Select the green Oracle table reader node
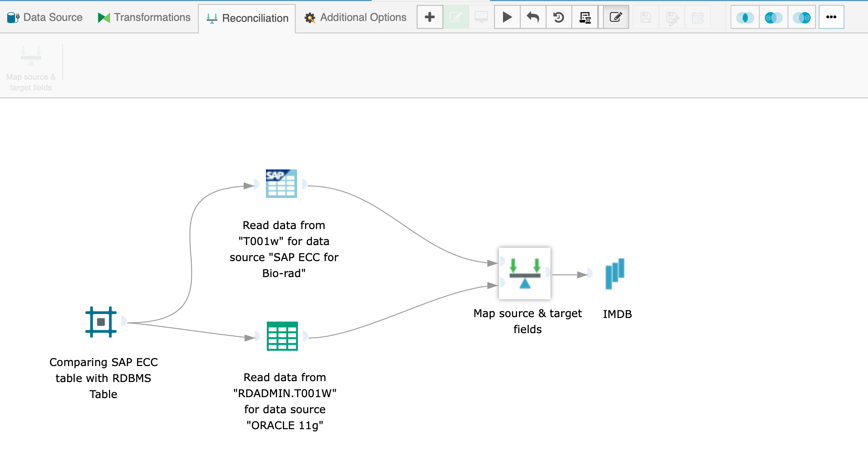The height and width of the screenshot is (467, 868). 282,336
